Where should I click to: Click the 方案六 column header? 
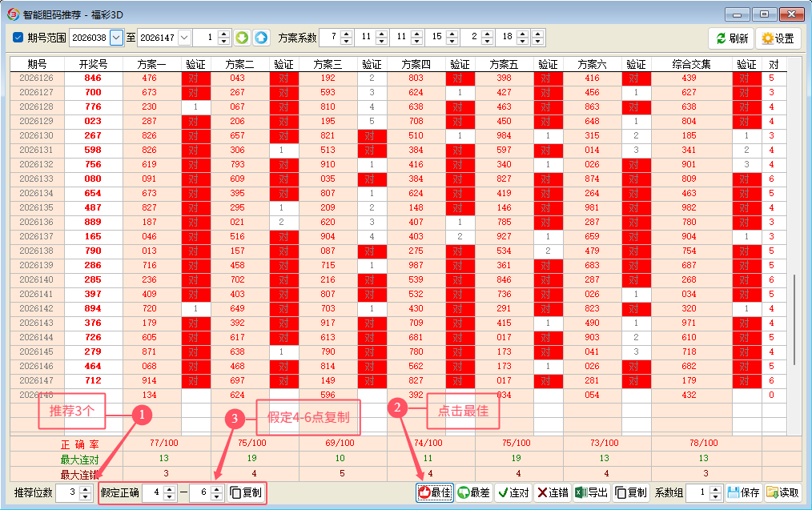[x=592, y=64]
